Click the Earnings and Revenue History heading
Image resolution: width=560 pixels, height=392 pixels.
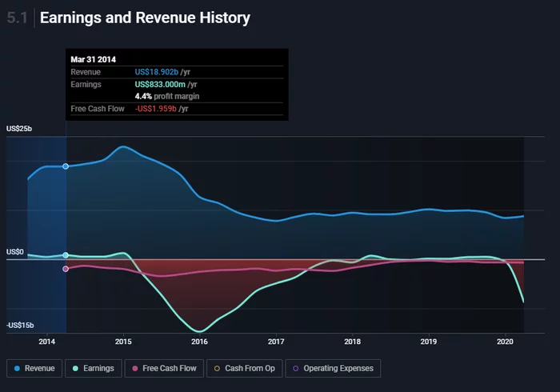[x=145, y=18]
